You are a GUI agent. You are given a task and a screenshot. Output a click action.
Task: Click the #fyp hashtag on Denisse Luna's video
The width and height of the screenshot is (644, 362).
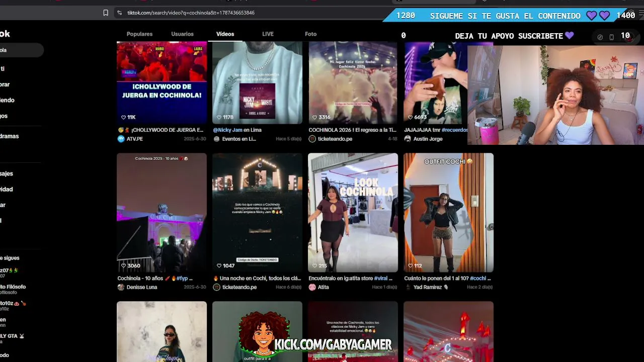(x=182, y=278)
